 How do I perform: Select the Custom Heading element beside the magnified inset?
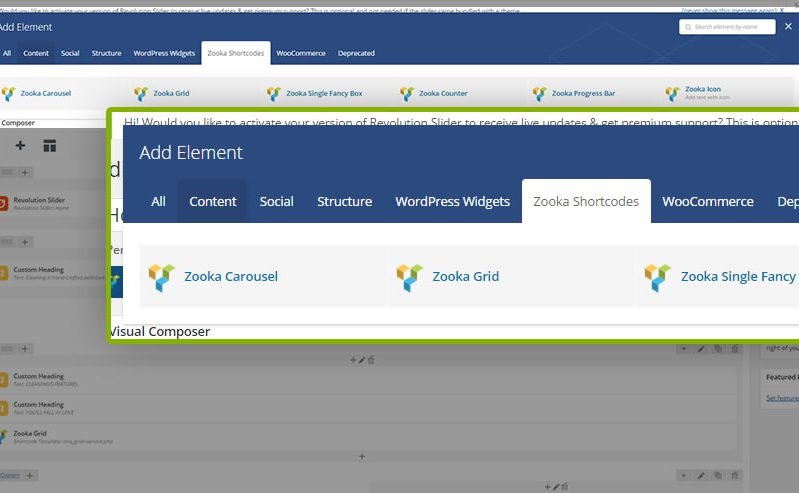click(39, 269)
